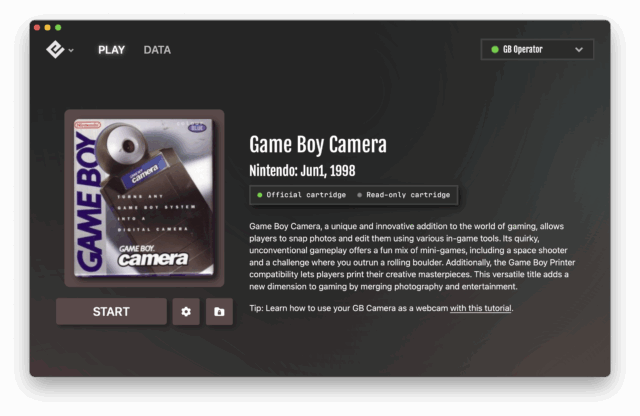Screen dimensions: 640x416
Task: Click the 'Read-only cartridge' status label
Action: (x=404, y=195)
